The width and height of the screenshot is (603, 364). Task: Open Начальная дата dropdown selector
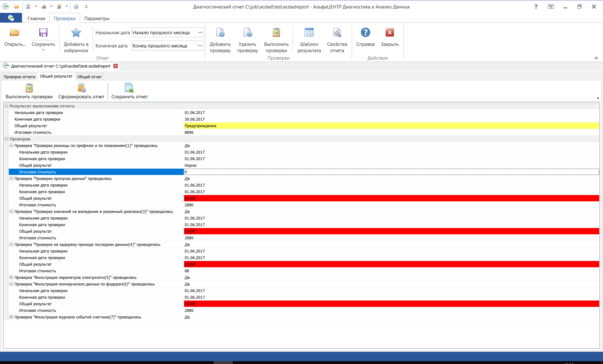200,32
